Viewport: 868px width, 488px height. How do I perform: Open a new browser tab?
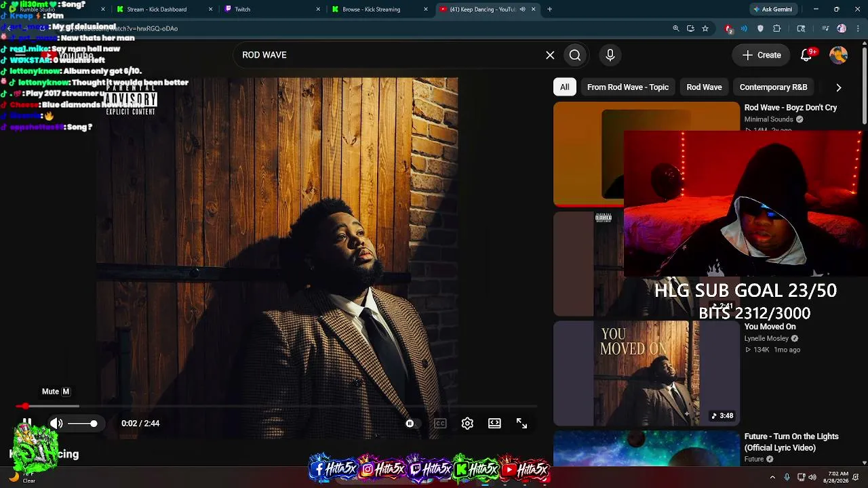(549, 9)
